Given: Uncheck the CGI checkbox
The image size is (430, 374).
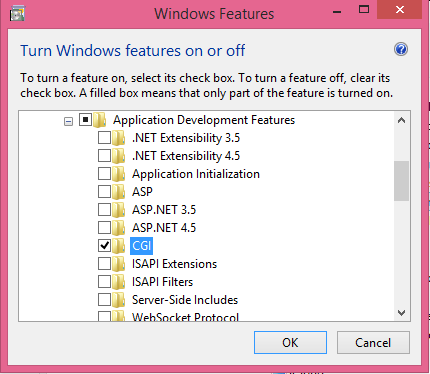Looking at the screenshot, I should (104, 245).
